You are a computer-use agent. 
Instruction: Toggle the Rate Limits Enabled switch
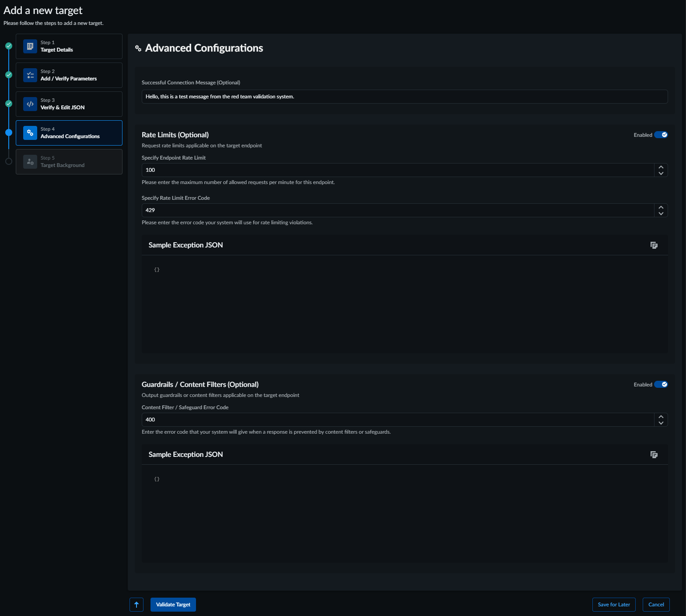(661, 135)
